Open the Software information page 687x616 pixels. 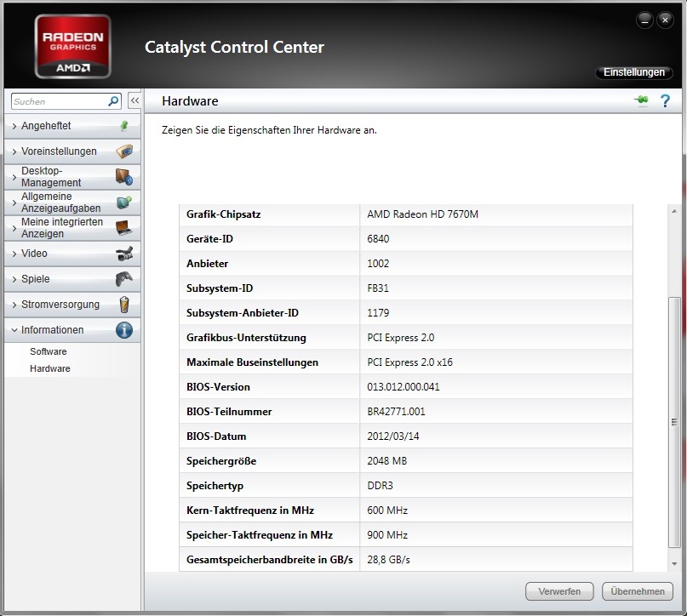point(49,351)
